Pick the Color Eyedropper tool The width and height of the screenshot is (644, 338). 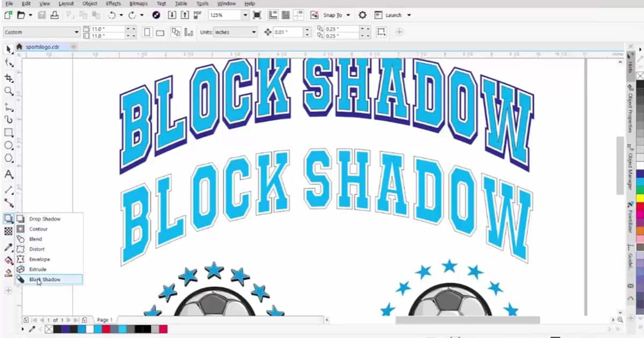[x=8, y=247]
